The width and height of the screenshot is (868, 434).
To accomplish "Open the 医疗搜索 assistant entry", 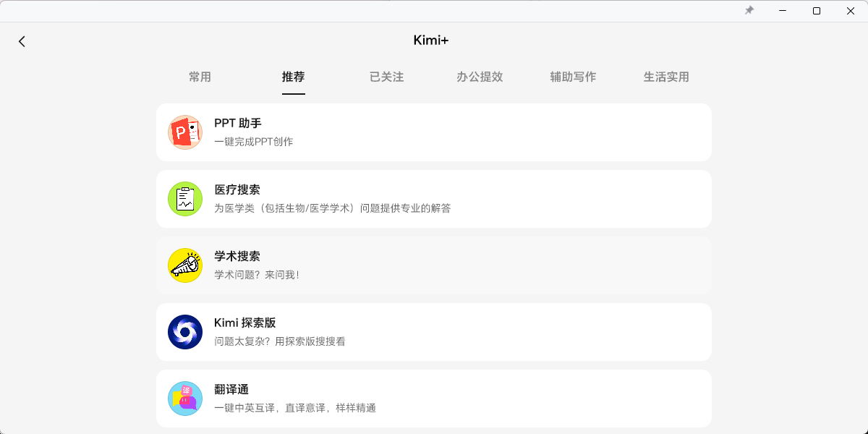I will [434, 199].
